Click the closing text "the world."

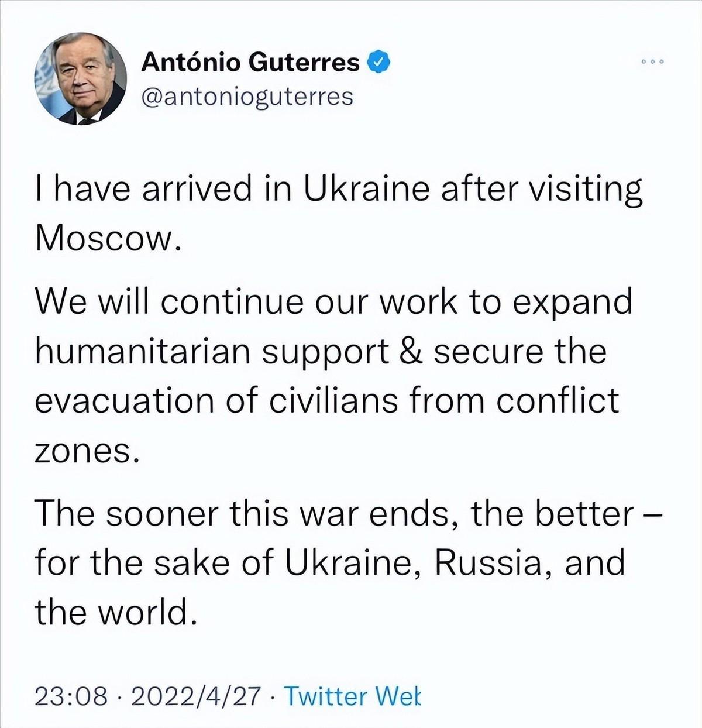click(114, 612)
